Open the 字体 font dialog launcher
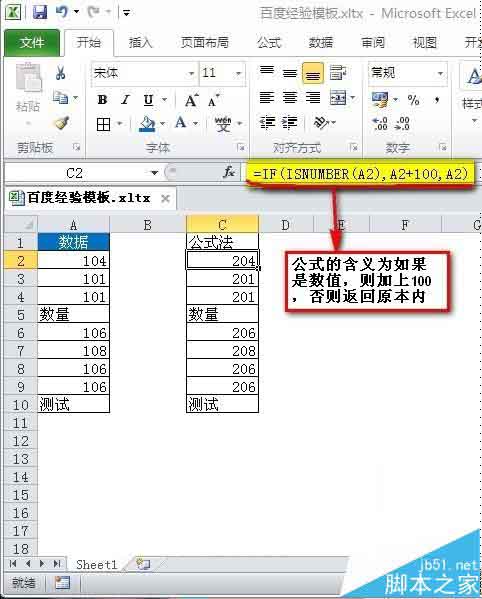The image size is (482, 599). [241, 147]
